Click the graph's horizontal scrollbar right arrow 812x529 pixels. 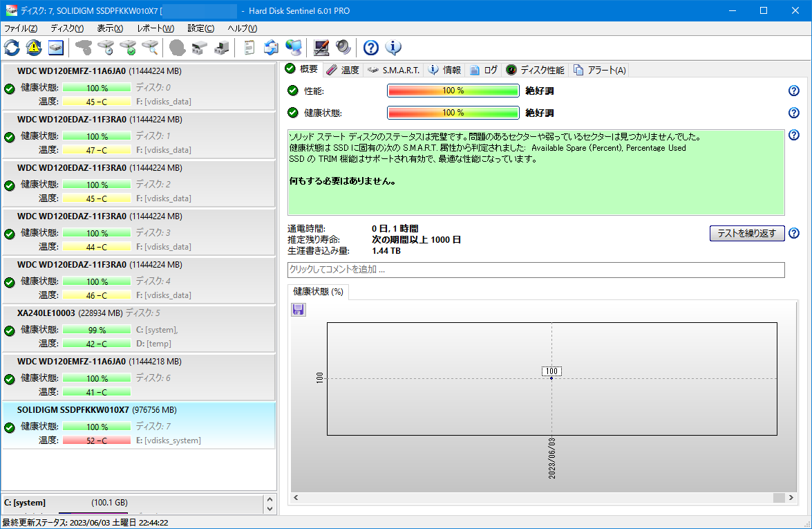[791, 497]
